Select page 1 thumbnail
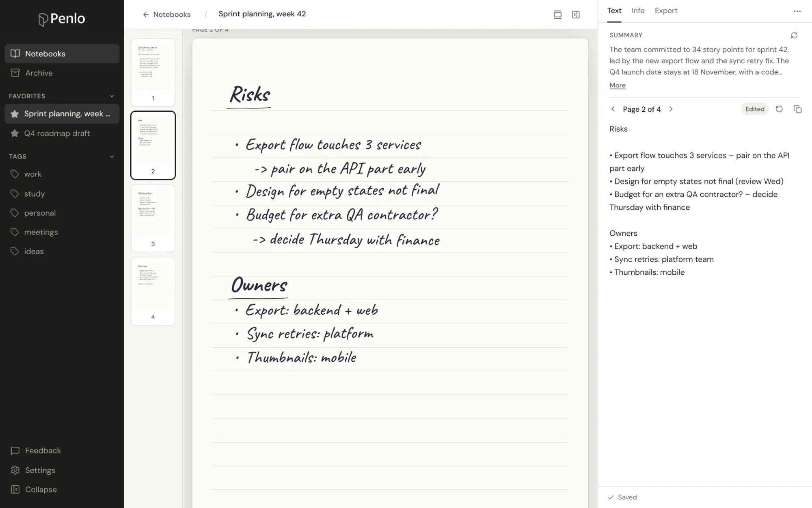This screenshot has height=508, width=812. point(153,72)
